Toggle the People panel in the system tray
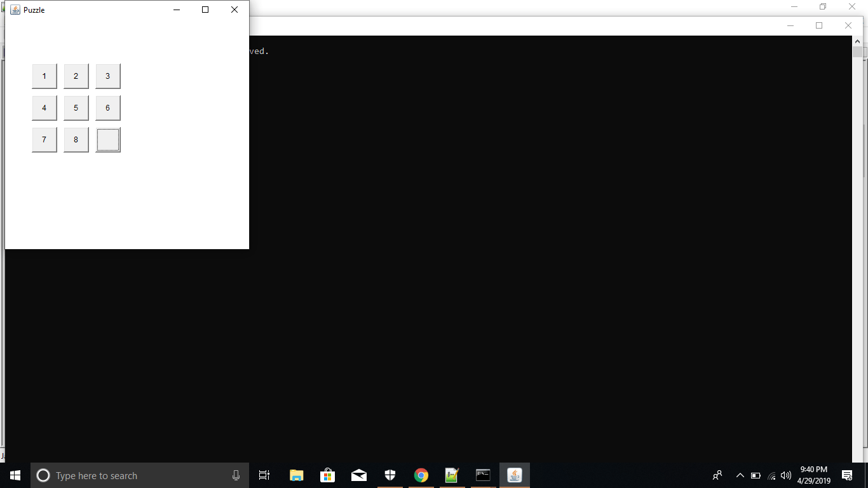This screenshot has width=868, height=488. click(717, 475)
